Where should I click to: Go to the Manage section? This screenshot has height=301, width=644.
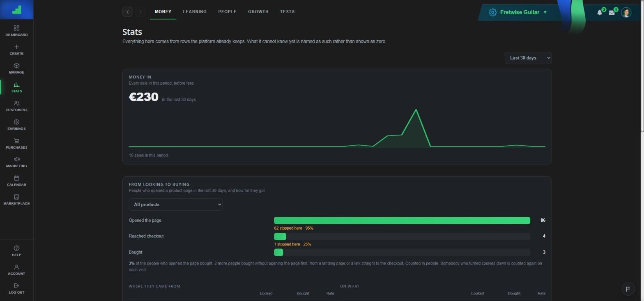(16, 69)
